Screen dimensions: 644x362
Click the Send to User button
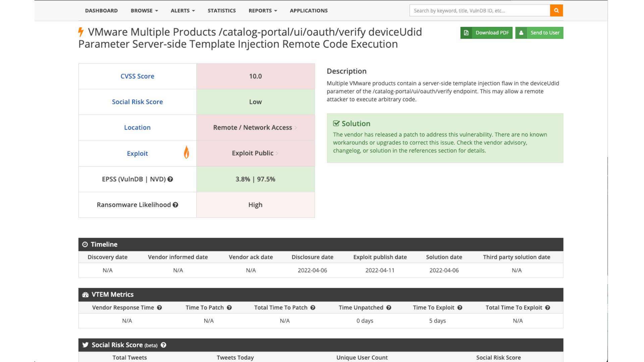click(539, 33)
